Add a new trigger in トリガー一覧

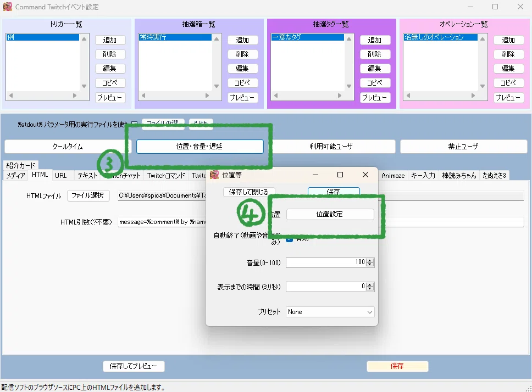tap(110, 40)
